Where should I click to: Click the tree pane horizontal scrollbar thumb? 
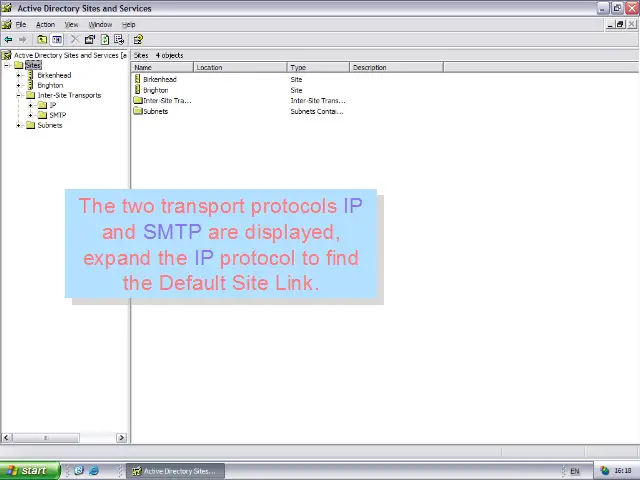[46, 438]
